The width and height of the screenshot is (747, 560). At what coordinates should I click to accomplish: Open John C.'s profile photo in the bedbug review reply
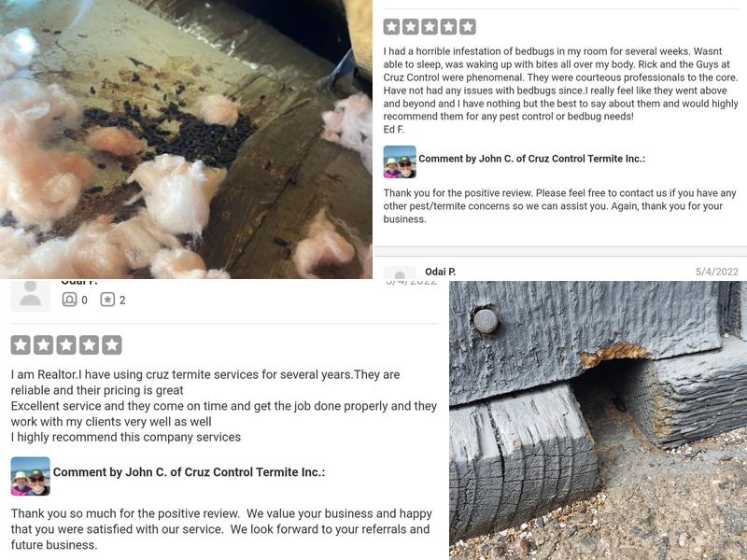[400, 161]
